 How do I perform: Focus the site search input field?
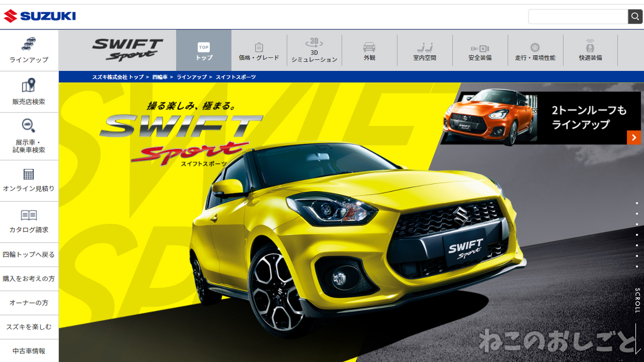point(578,17)
